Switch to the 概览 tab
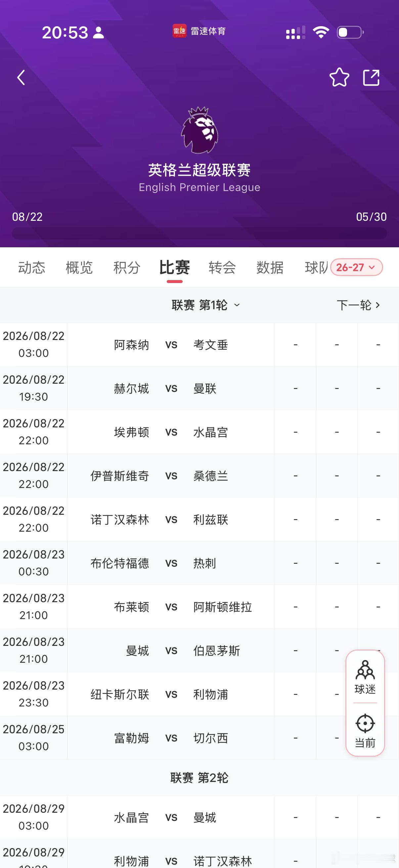The height and width of the screenshot is (868, 399). [79, 267]
